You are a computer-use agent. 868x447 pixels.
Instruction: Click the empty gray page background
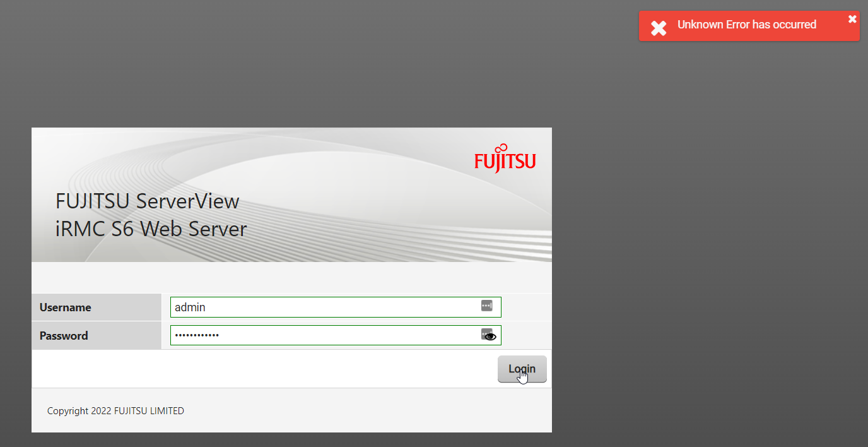coord(694,253)
